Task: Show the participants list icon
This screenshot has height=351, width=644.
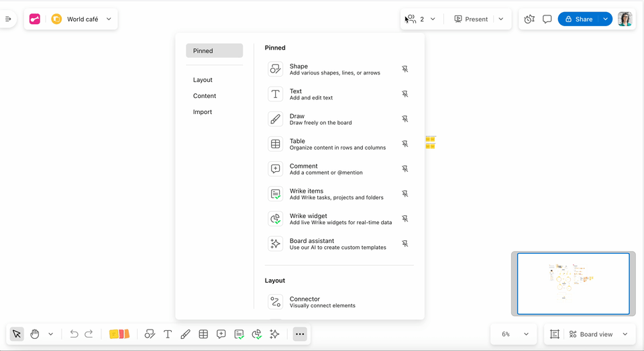Action: point(411,19)
